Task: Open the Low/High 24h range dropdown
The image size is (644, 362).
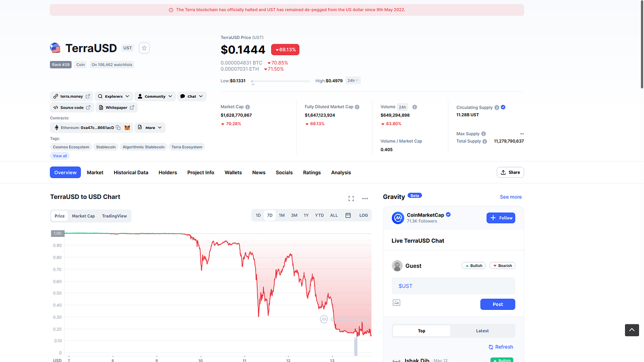Action: [353, 80]
